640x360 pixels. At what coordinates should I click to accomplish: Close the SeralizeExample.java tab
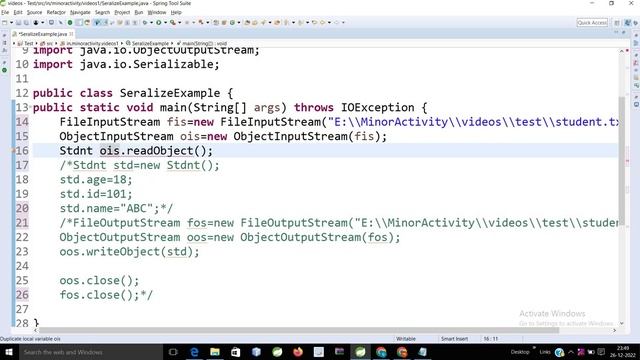tap(71, 34)
